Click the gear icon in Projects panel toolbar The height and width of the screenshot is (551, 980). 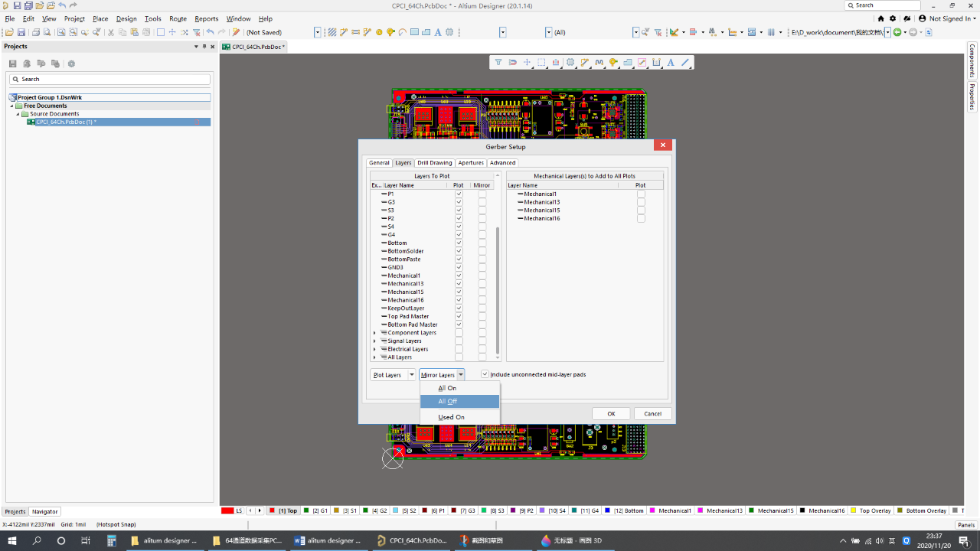71,64
